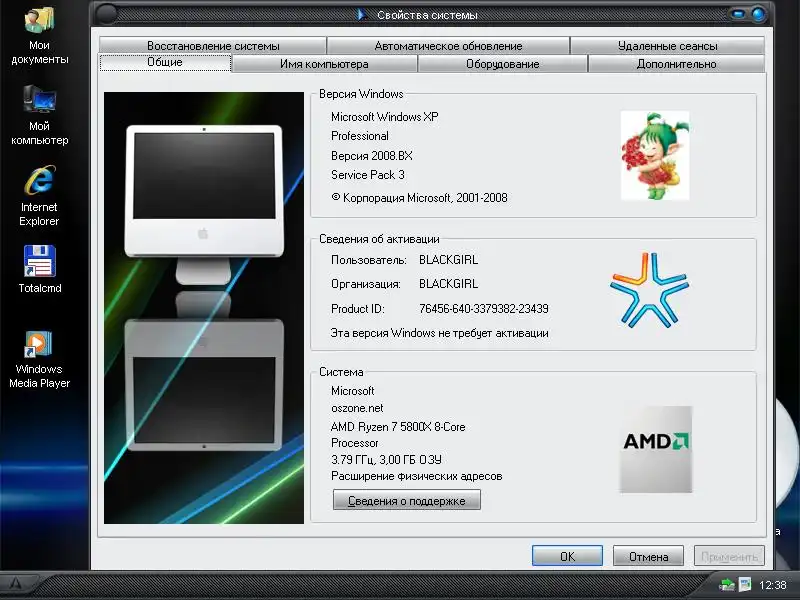Confirm with the OK button
The height and width of the screenshot is (600, 800).
(x=567, y=556)
